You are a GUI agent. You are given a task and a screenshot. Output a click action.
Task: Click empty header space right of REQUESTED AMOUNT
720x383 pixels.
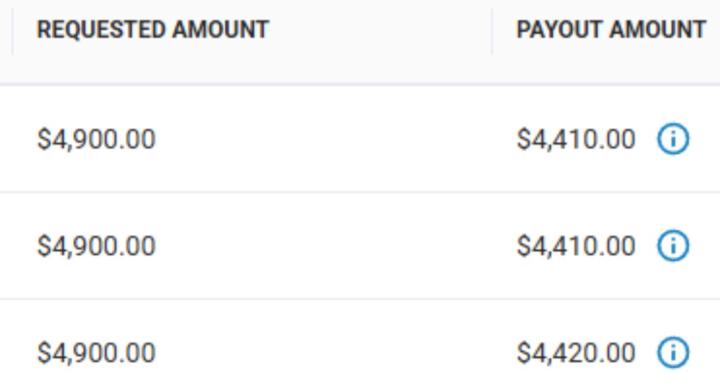click(380, 31)
